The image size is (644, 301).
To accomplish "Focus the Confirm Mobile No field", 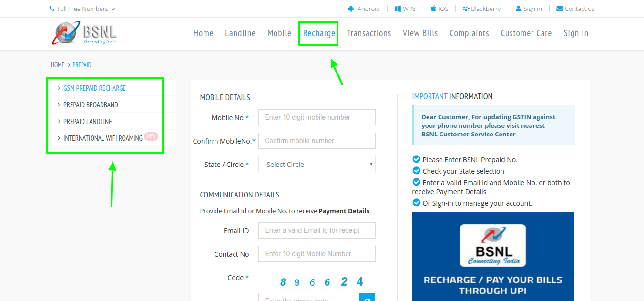I will click(x=317, y=141).
